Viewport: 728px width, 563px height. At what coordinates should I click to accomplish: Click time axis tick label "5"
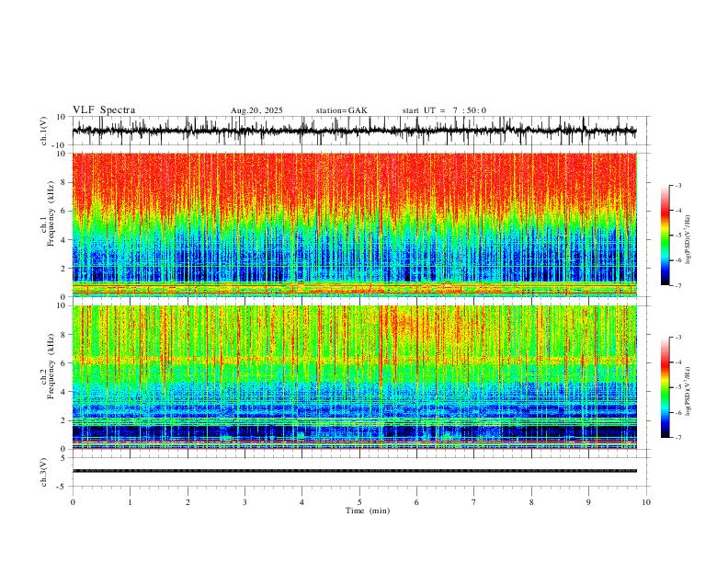pos(359,502)
